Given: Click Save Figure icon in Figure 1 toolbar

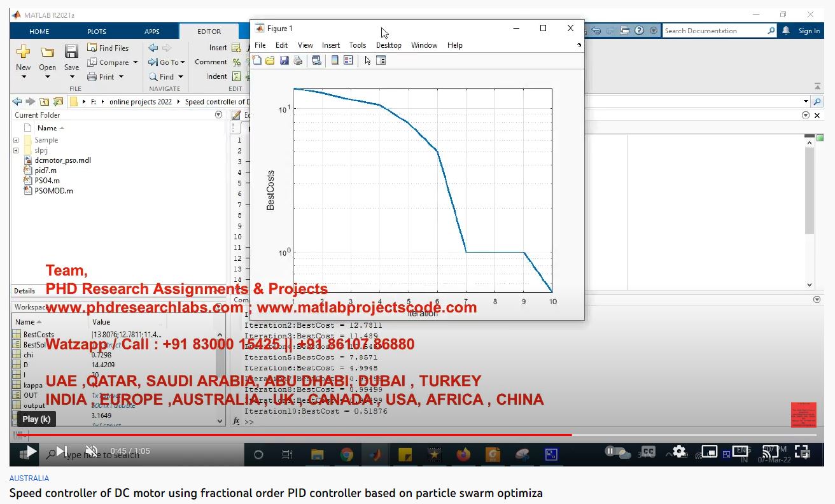Looking at the screenshot, I should tap(284, 60).
